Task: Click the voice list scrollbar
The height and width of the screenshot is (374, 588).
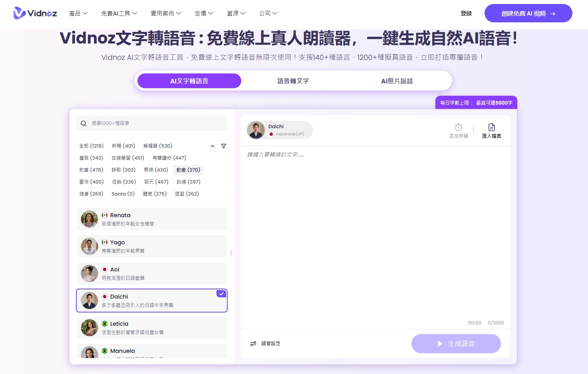Action: [231, 253]
